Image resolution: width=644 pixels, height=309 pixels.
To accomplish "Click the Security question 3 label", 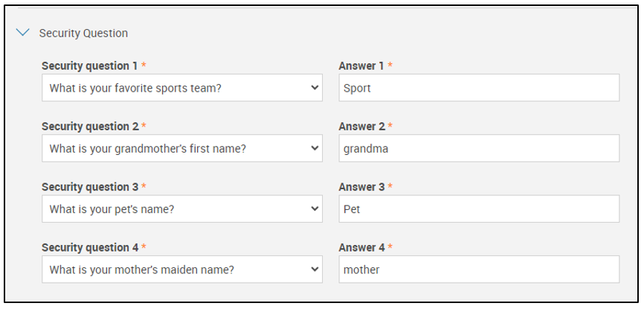I will pyautogui.click(x=89, y=187).
